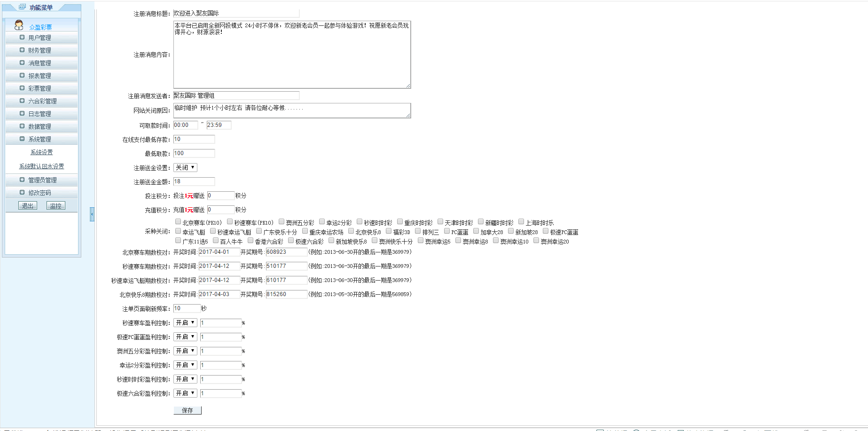Check the 幸运飞艇 checkbox
This screenshot has height=431, width=868.
[178, 231]
